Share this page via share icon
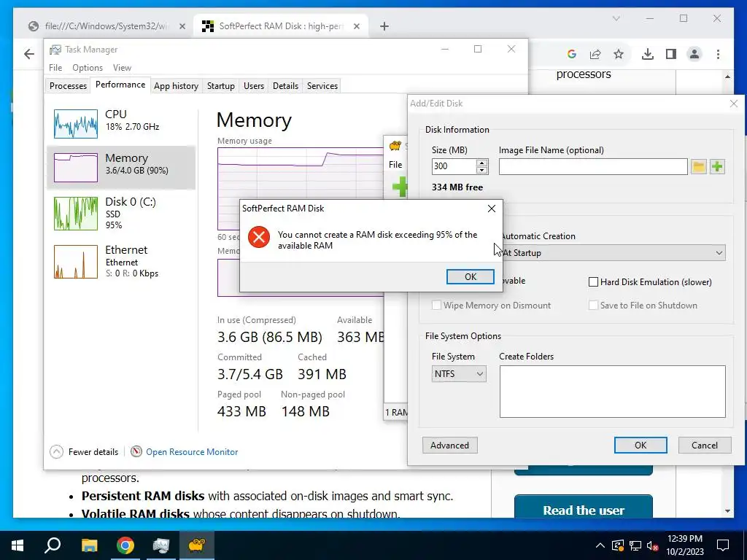 tap(595, 54)
